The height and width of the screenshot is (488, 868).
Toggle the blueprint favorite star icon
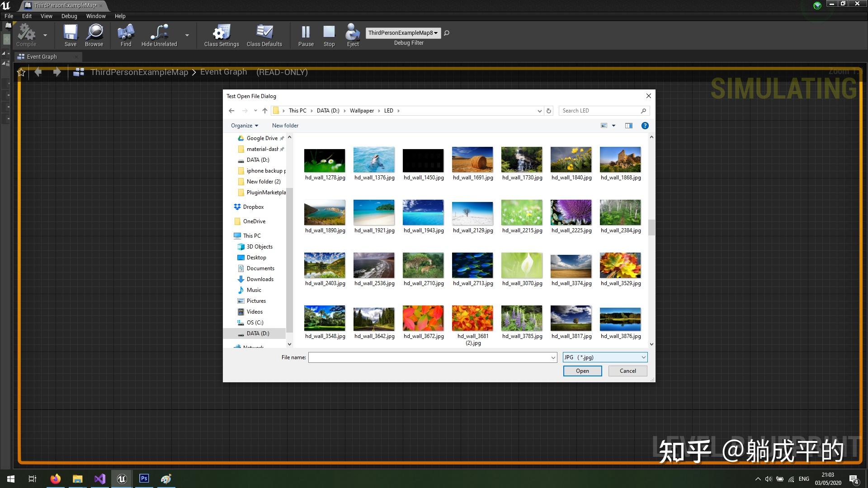coord(21,72)
